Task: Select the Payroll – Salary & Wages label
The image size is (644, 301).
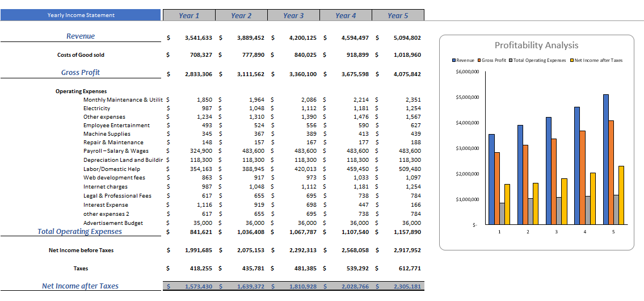Action: coord(116,151)
